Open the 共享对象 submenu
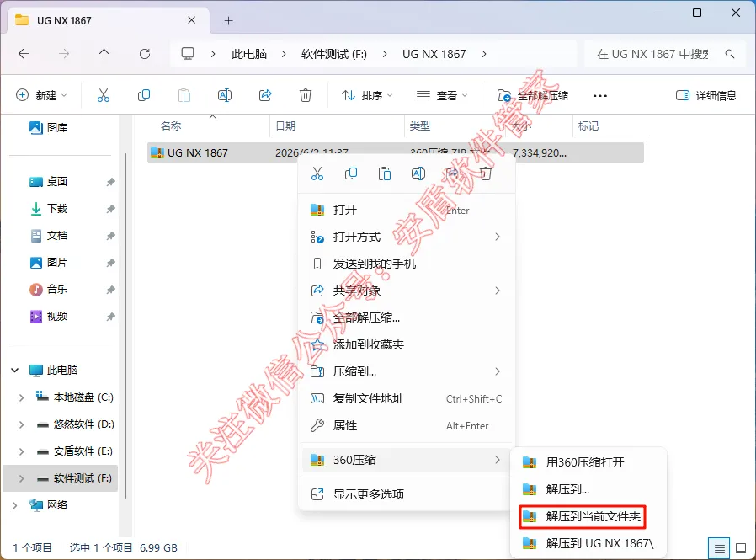The image size is (756, 560). tap(407, 291)
